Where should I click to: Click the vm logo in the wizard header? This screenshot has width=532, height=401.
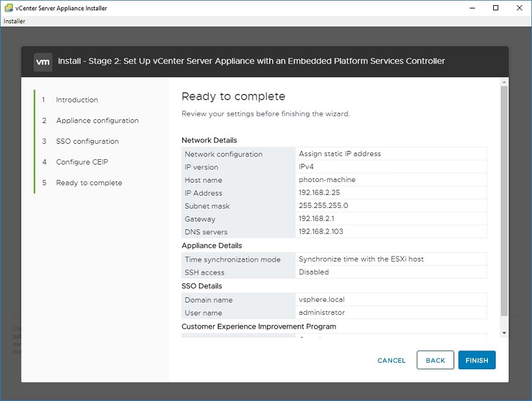(43, 62)
